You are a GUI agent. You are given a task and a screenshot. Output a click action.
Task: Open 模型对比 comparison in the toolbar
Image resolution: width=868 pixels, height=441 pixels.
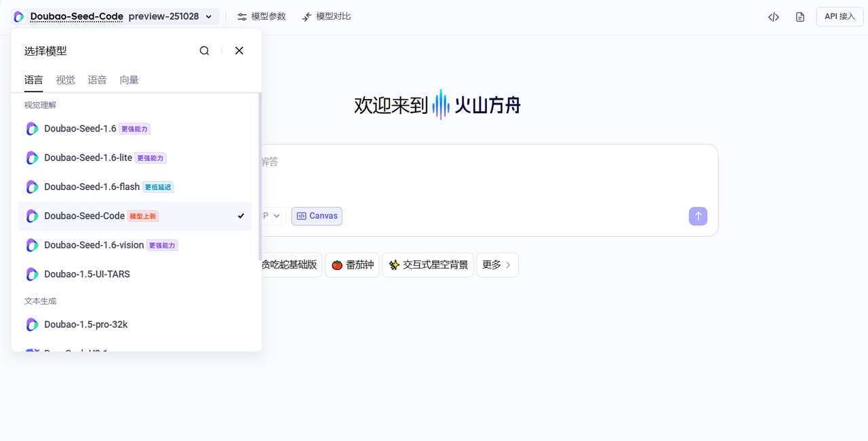point(326,16)
